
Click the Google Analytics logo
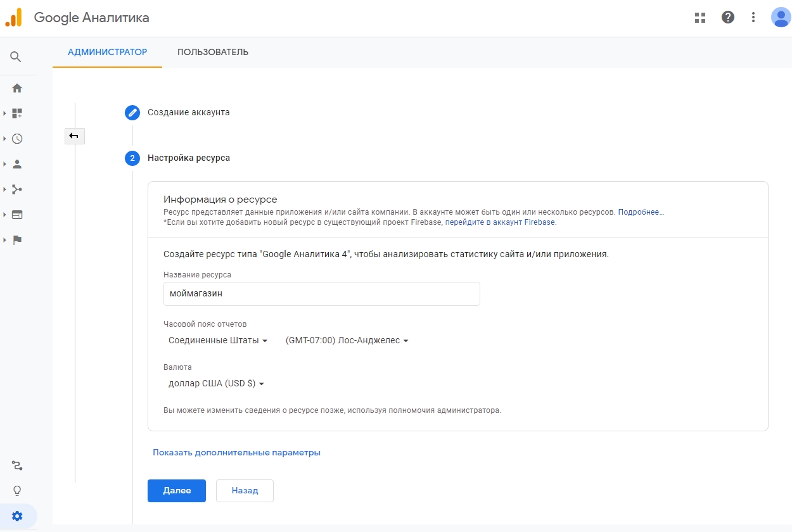(x=13, y=17)
